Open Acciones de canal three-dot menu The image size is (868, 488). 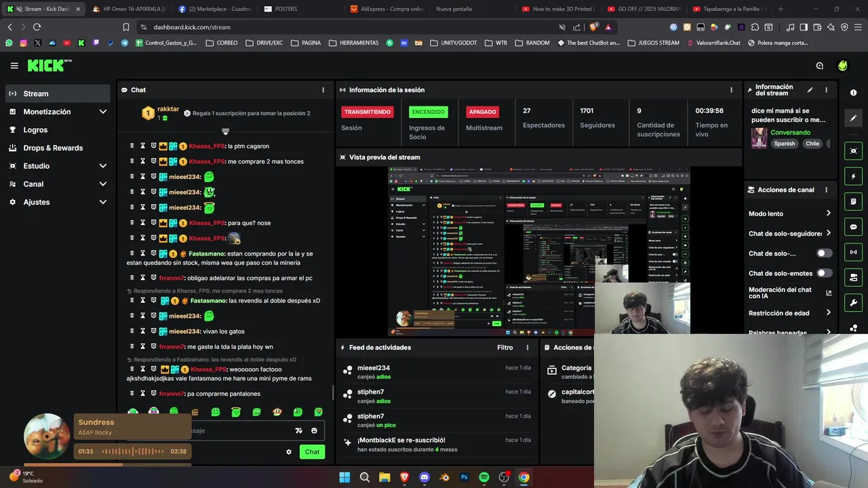pyautogui.click(x=826, y=190)
